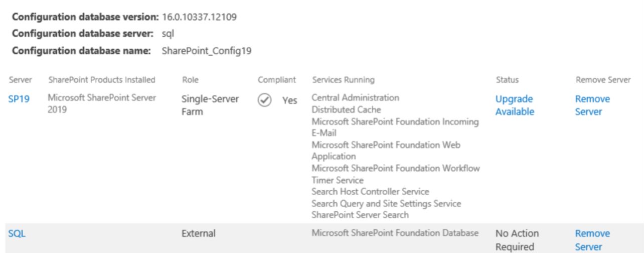Click the Configuration database server label
Screen dimensions: 644x253
click(x=83, y=34)
